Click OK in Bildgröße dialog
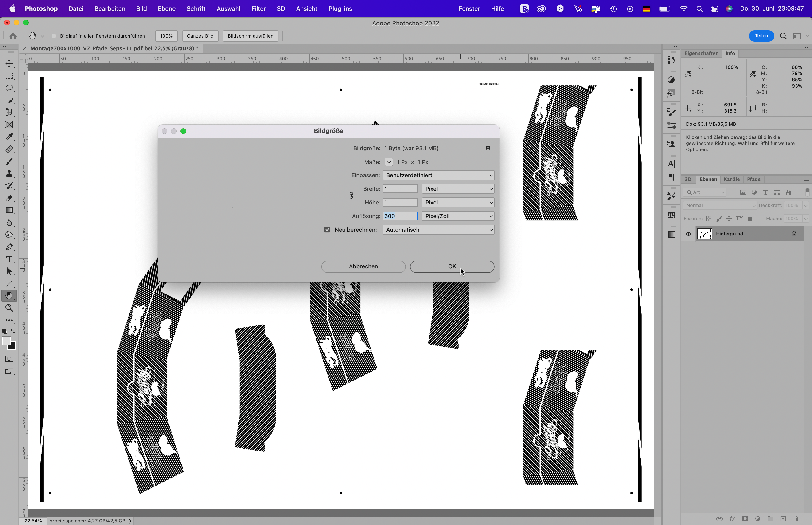 [452, 266]
